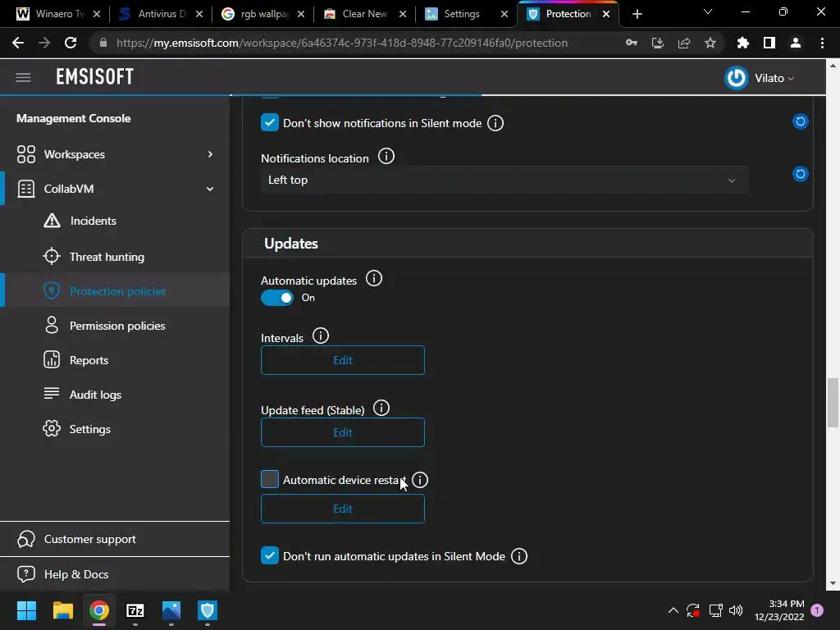The width and height of the screenshot is (840, 630).
Task: Open Chrome extensions puzzle icon
Action: tap(742, 43)
